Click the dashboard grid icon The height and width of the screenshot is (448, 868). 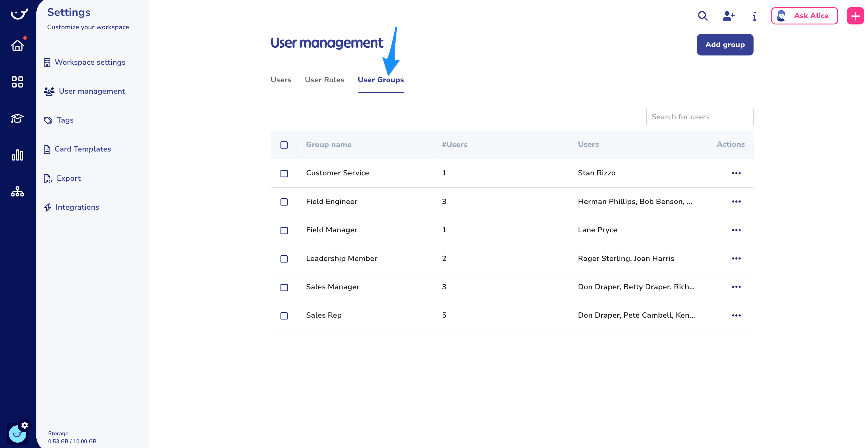pyautogui.click(x=18, y=82)
